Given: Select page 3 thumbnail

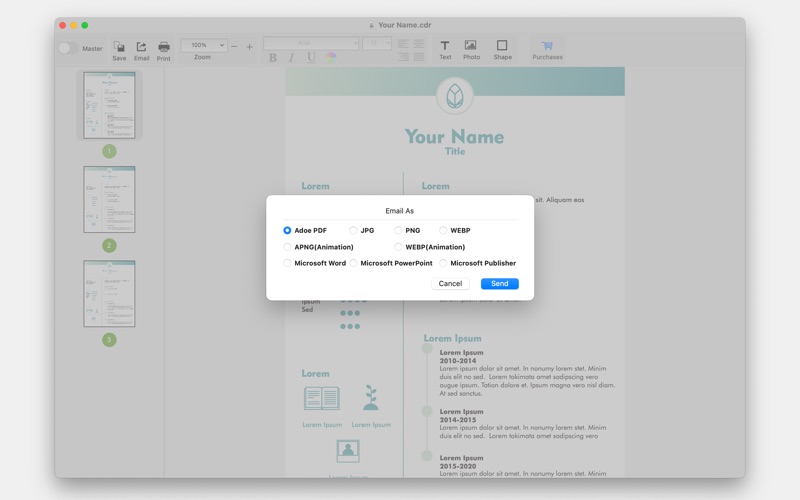Looking at the screenshot, I should coord(109,294).
